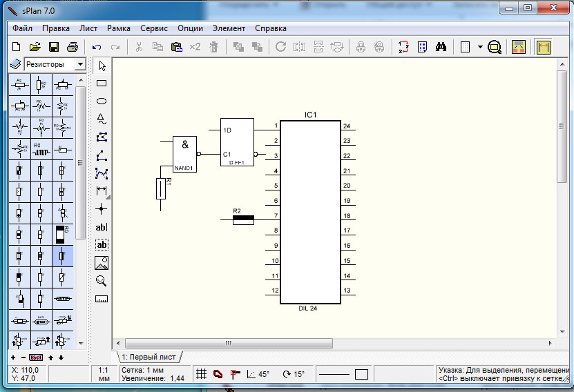Toggle the yellow frame view button
Image resolution: width=574 pixels, height=392 pixels.
tap(519, 47)
